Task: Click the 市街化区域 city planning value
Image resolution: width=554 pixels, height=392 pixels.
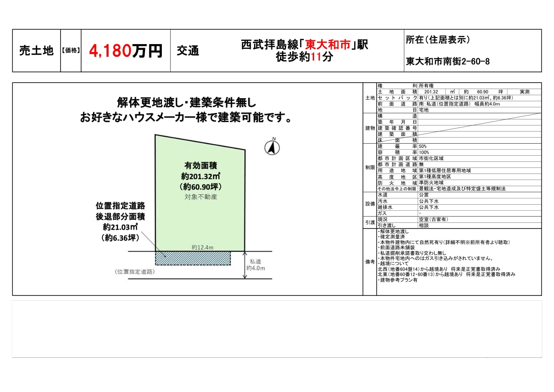Action: 432,158
